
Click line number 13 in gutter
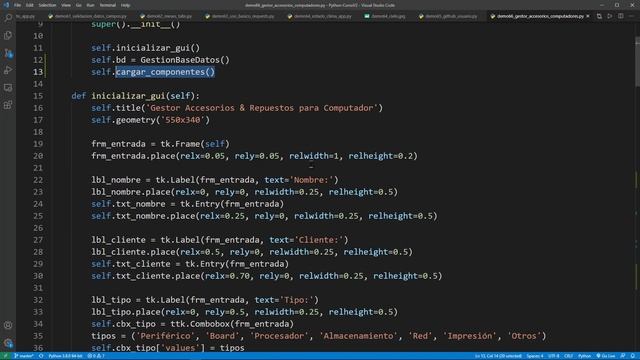coord(38,72)
